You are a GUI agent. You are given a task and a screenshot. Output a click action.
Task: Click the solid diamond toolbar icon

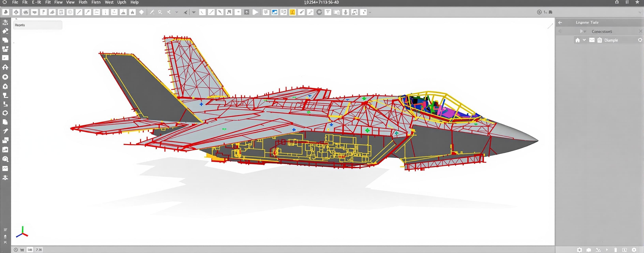pos(141,12)
